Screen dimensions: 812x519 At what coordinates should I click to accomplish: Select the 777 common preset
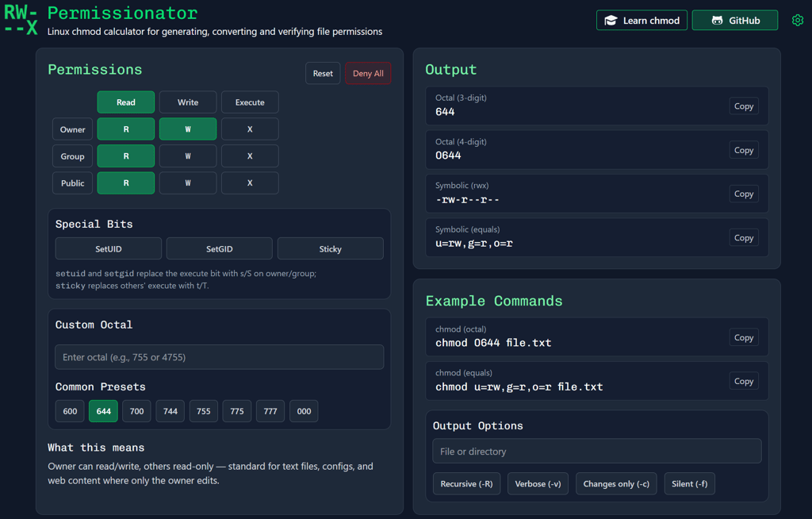[270, 411]
